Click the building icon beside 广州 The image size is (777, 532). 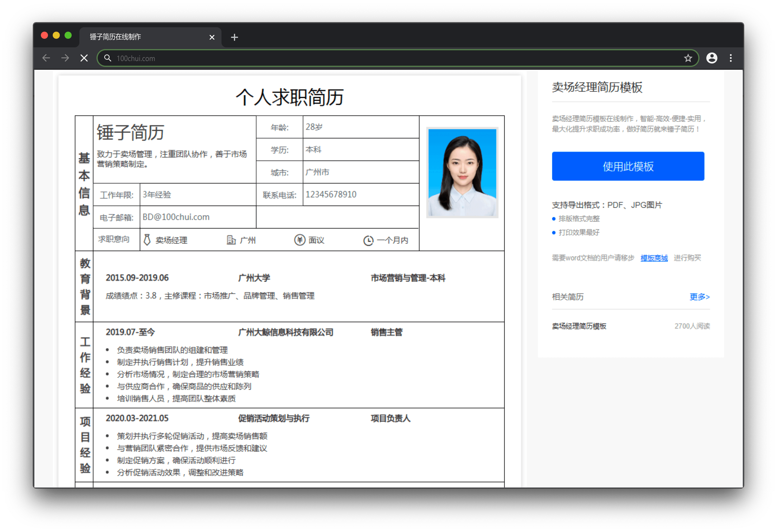point(231,240)
